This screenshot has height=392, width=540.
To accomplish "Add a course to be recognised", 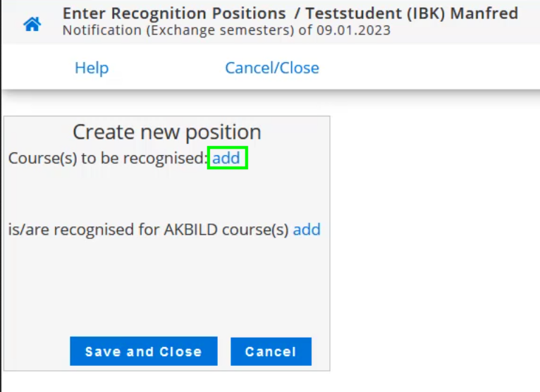I will point(226,158).
